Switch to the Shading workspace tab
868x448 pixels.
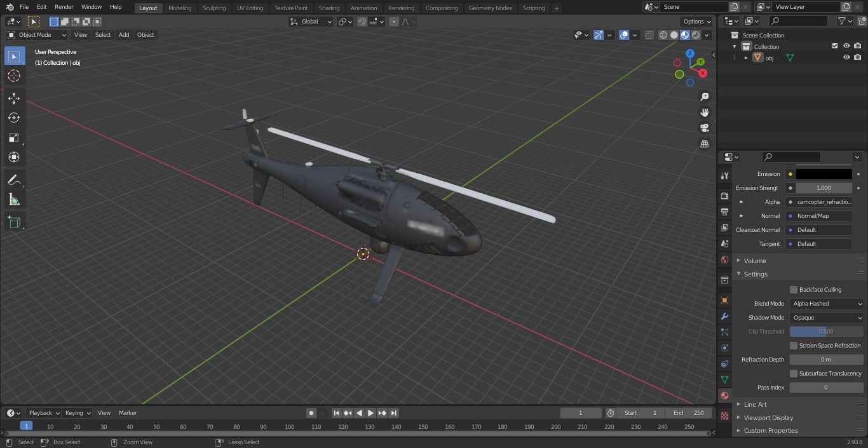(x=329, y=8)
